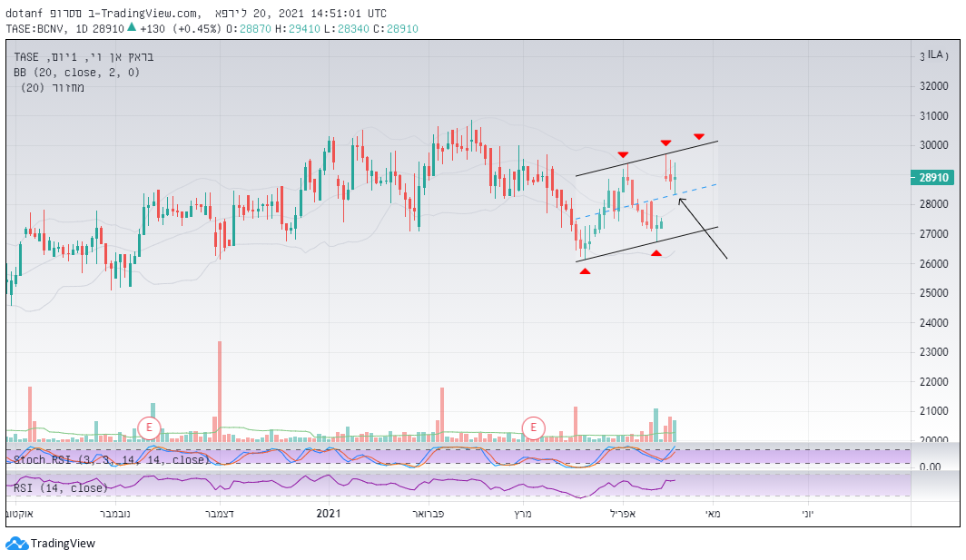Click the +130 (+0.45%) change value

179,29
